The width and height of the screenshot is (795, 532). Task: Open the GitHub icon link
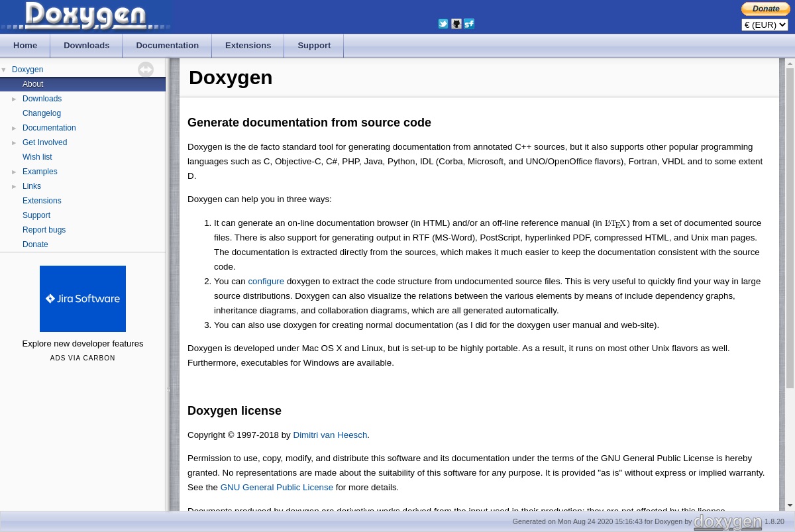pyautogui.click(x=456, y=24)
